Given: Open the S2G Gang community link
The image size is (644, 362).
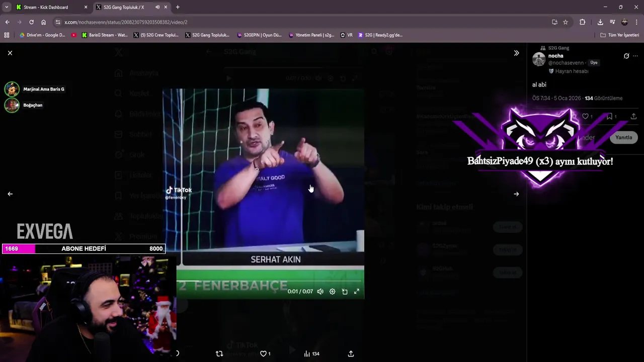Looking at the screenshot, I should pos(558,48).
